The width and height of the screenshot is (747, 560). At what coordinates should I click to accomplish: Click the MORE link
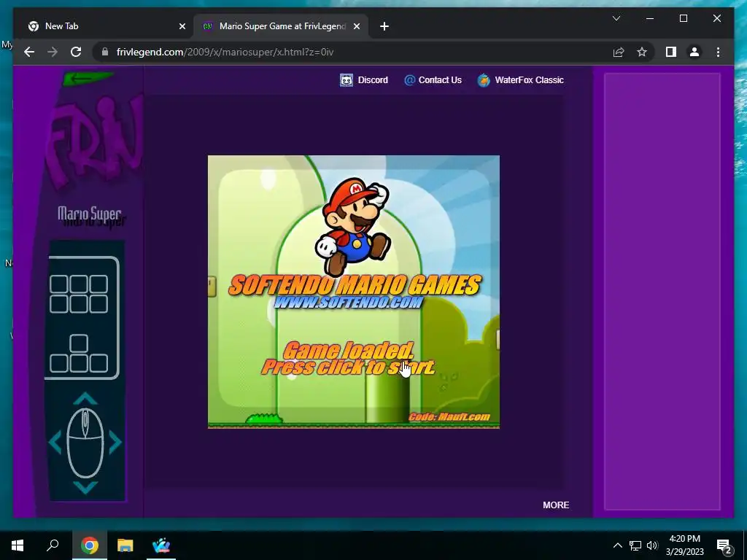coord(556,505)
